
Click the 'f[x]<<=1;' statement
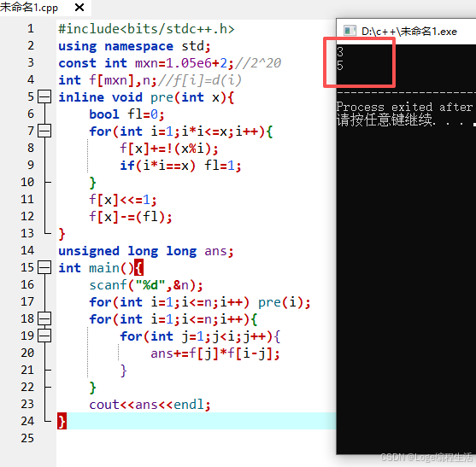pos(123,200)
